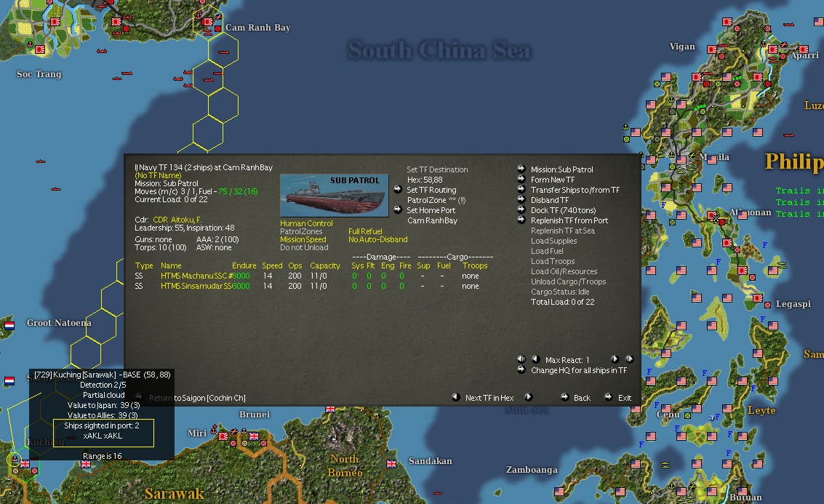The height and width of the screenshot is (504, 824).
Task: Click the Disband TF arrow icon
Action: pos(521,199)
